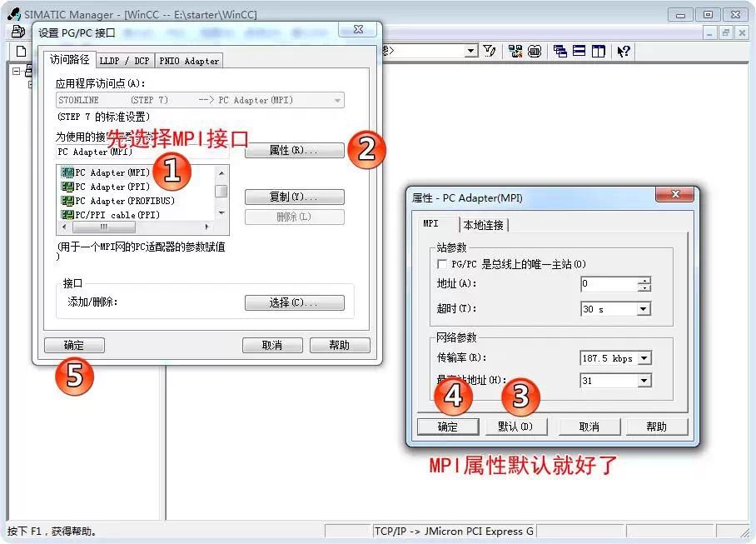Open the main toolbar filter dropdown
Image resolution: width=756 pixels, height=544 pixels.
[471, 51]
